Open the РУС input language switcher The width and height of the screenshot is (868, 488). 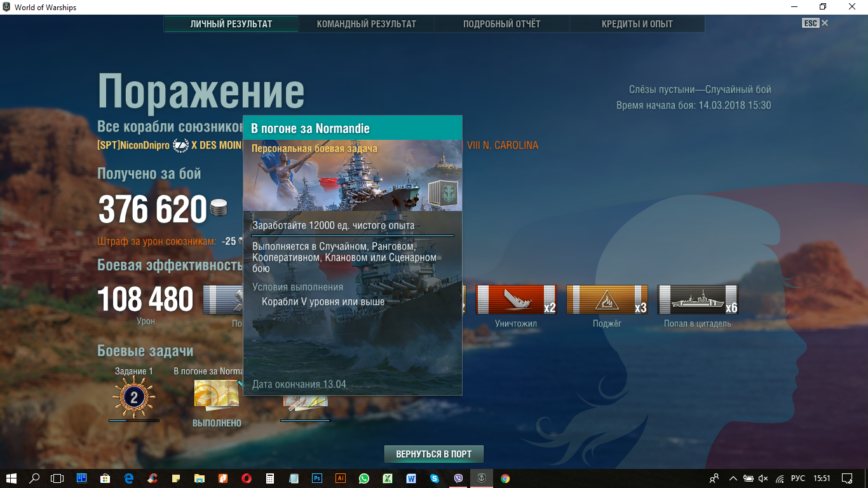(x=798, y=478)
